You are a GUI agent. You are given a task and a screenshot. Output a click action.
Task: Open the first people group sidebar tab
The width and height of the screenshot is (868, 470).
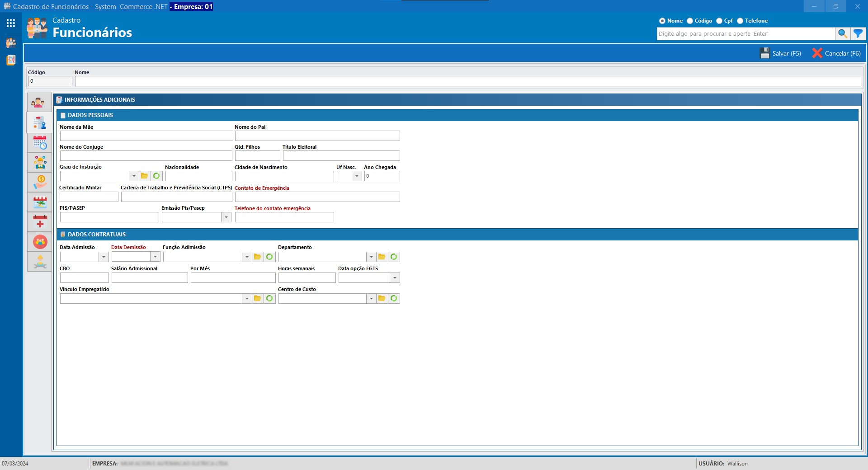click(x=39, y=103)
